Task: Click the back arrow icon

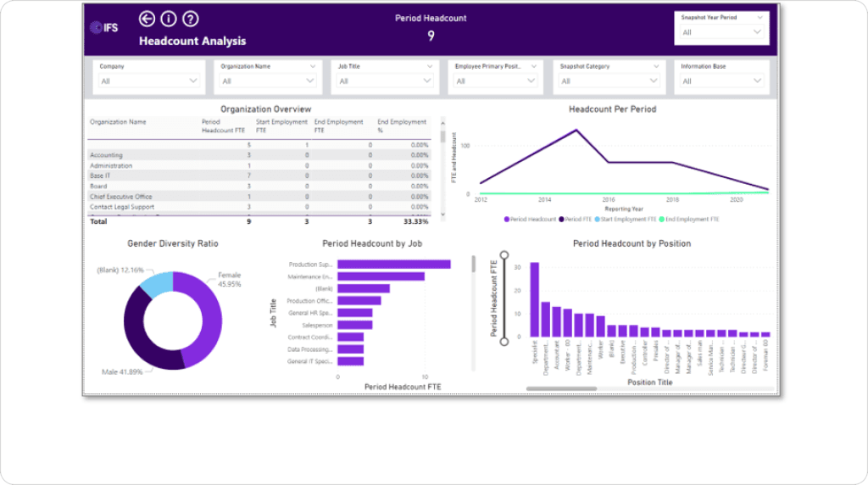Action: coord(147,19)
